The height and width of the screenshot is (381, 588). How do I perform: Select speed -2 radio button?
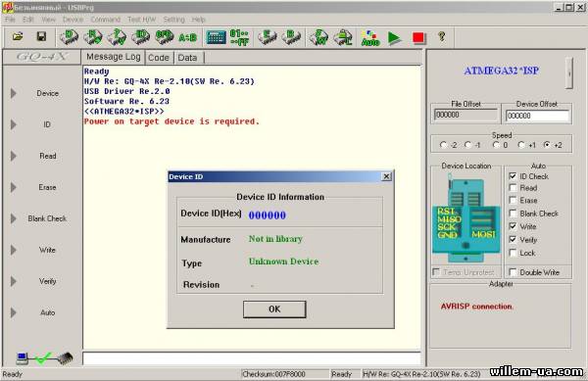[x=444, y=145]
